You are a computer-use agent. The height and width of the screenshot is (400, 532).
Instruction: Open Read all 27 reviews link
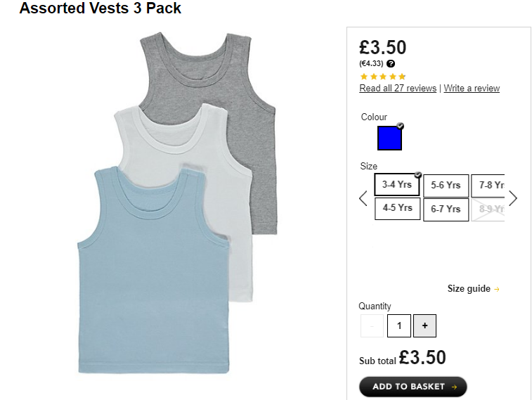(x=398, y=89)
